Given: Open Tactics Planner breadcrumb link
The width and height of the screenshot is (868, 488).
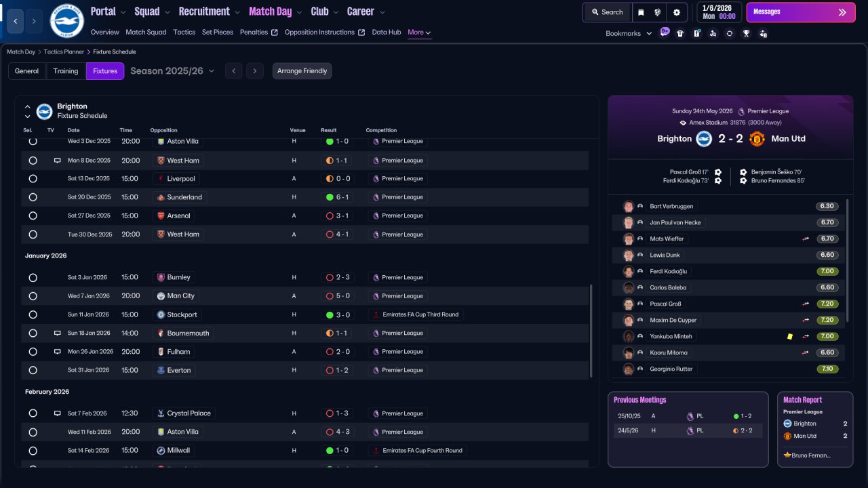Looking at the screenshot, I should pyautogui.click(x=64, y=52).
